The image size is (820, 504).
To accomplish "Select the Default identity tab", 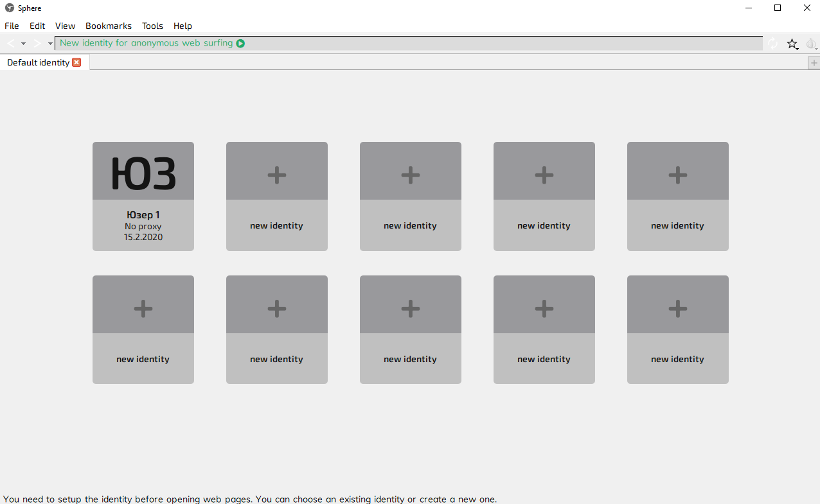I will tap(38, 62).
